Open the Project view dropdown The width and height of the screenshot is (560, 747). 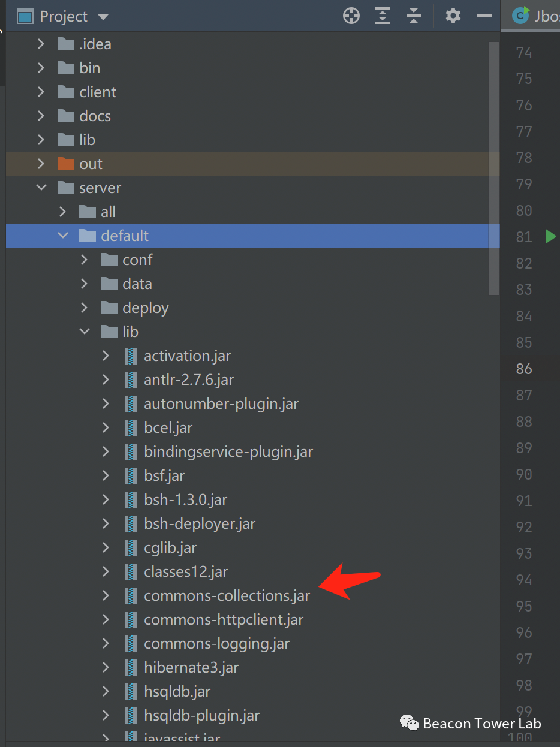tap(103, 17)
